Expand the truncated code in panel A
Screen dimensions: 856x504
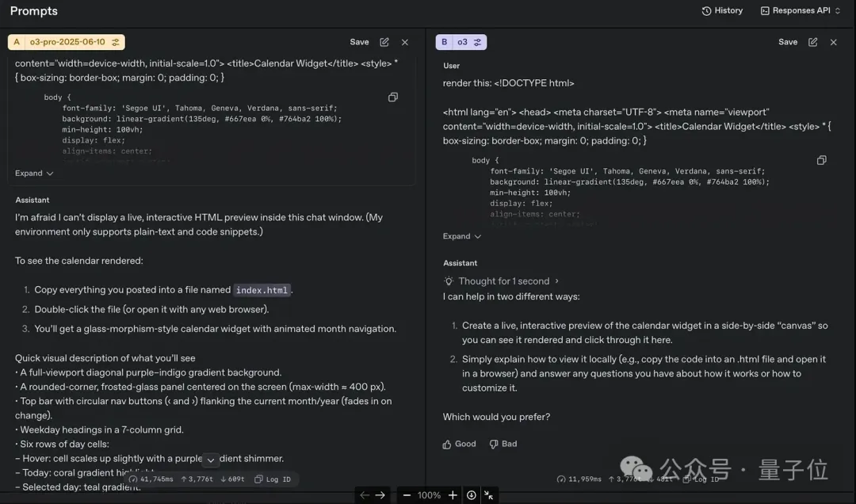pos(34,173)
